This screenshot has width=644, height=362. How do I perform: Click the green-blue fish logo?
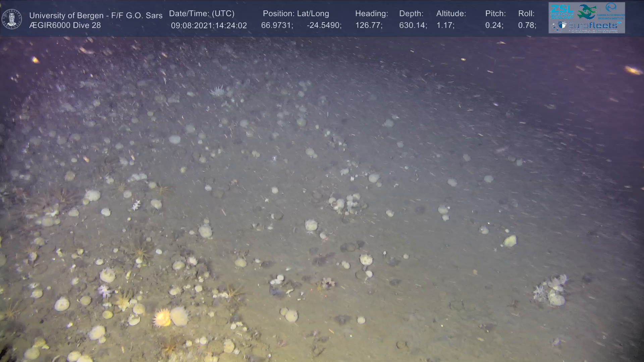click(587, 12)
